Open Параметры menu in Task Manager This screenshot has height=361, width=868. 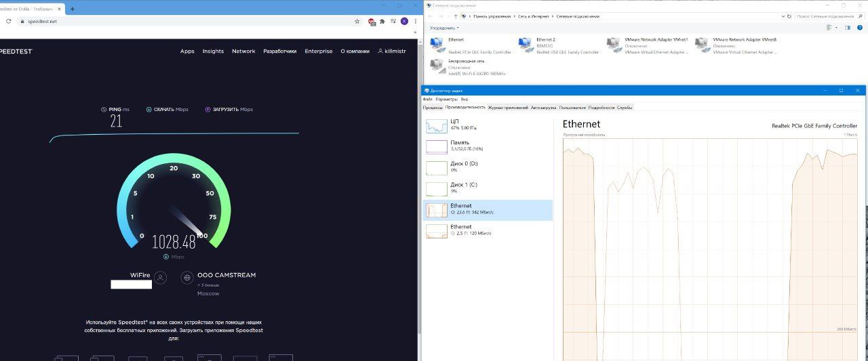coord(447,99)
